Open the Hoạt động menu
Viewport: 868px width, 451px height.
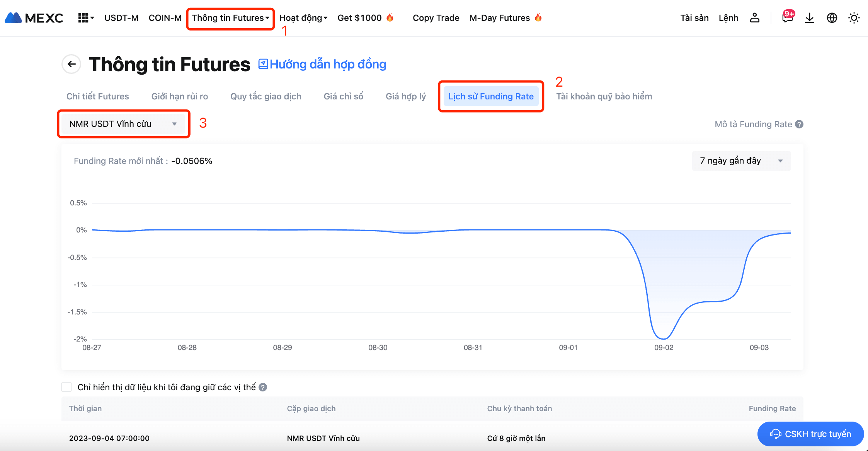[x=303, y=18]
